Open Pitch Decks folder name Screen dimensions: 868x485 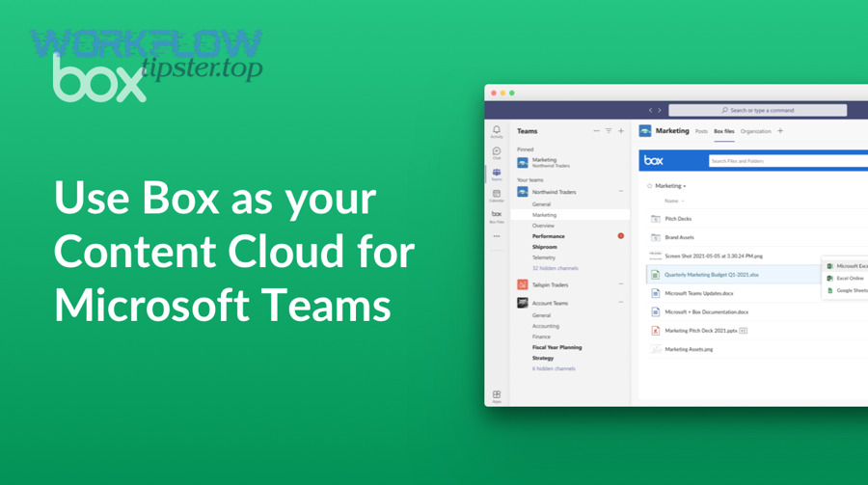point(678,219)
